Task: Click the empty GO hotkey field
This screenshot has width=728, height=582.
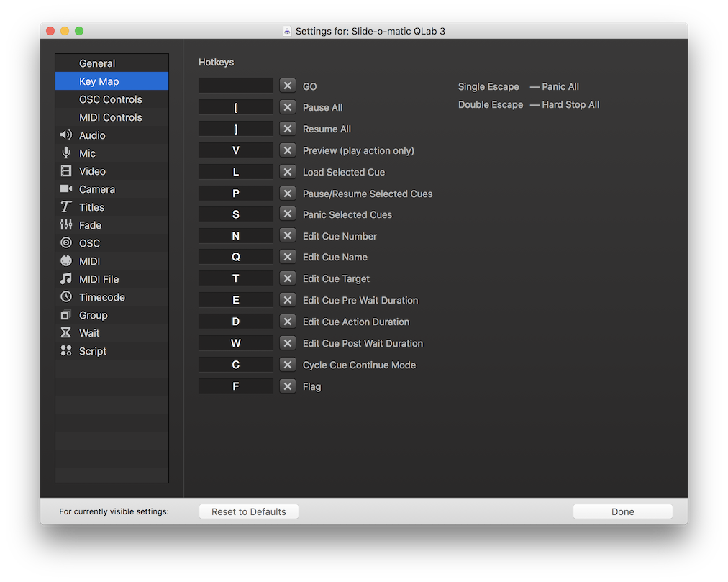Action: point(236,86)
